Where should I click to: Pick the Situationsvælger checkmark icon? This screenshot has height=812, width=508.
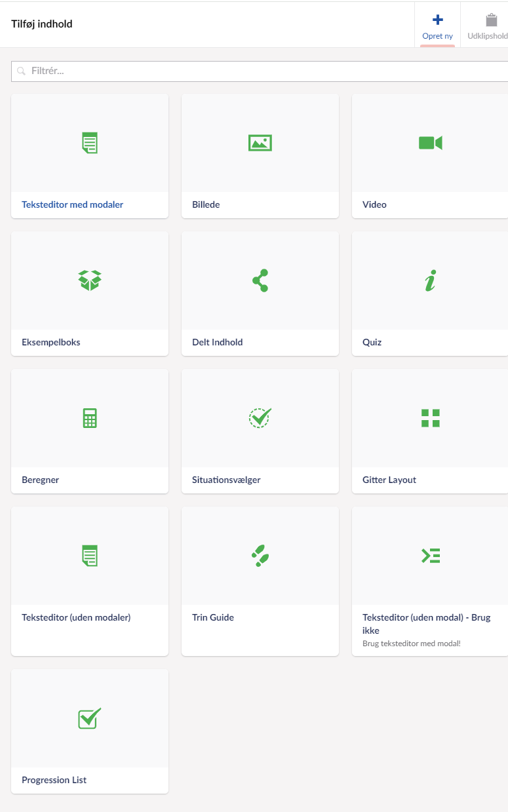pyautogui.click(x=260, y=417)
